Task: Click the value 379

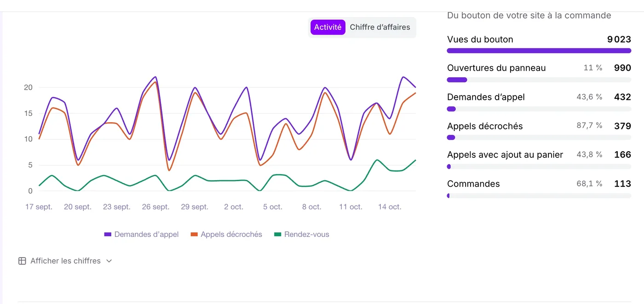Action: pyautogui.click(x=622, y=126)
